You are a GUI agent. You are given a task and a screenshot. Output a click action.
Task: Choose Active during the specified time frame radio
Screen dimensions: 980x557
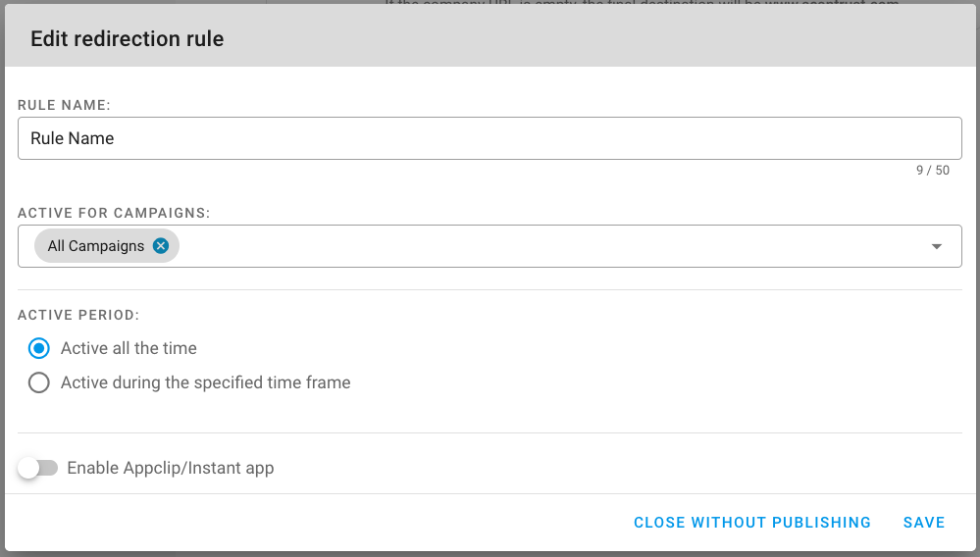39,382
